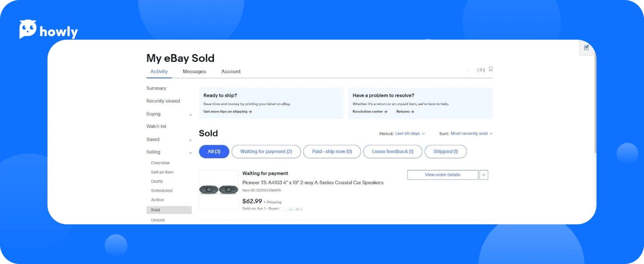
Task: Open the Resolution center link
Action: [x=370, y=112]
